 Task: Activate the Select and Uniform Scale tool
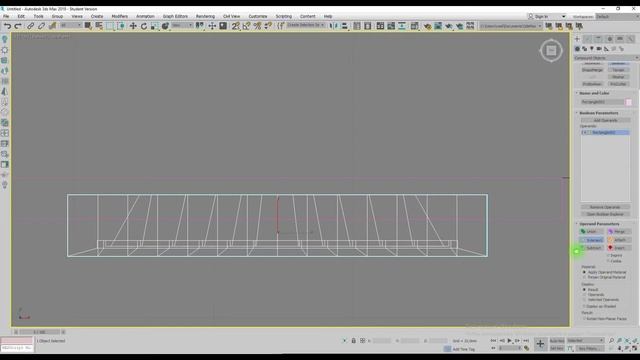[x=154, y=26]
